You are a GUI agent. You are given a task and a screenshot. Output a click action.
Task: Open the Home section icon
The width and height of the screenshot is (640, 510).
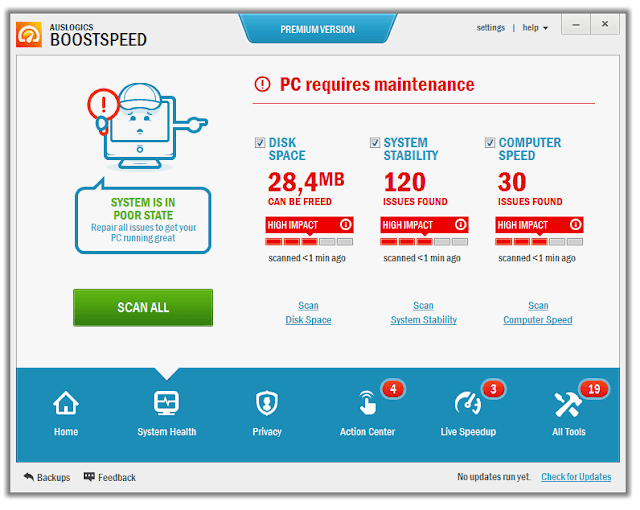pos(66,403)
